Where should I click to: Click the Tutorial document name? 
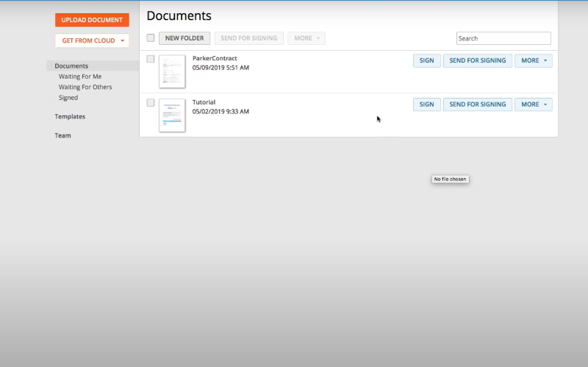[x=204, y=102]
